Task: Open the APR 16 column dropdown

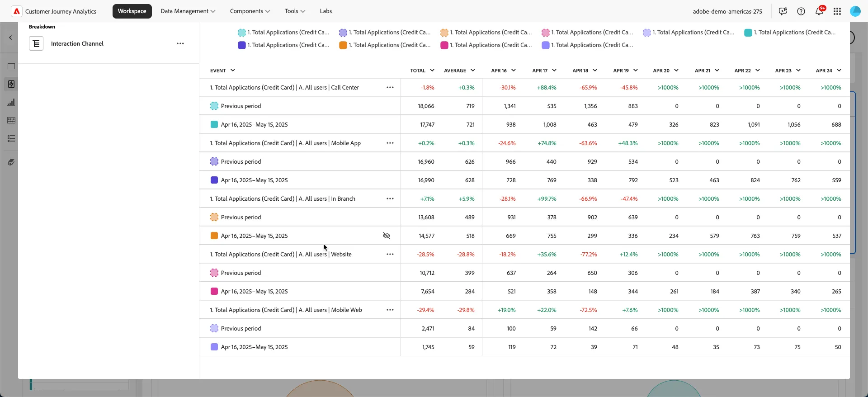Action: [514, 70]
